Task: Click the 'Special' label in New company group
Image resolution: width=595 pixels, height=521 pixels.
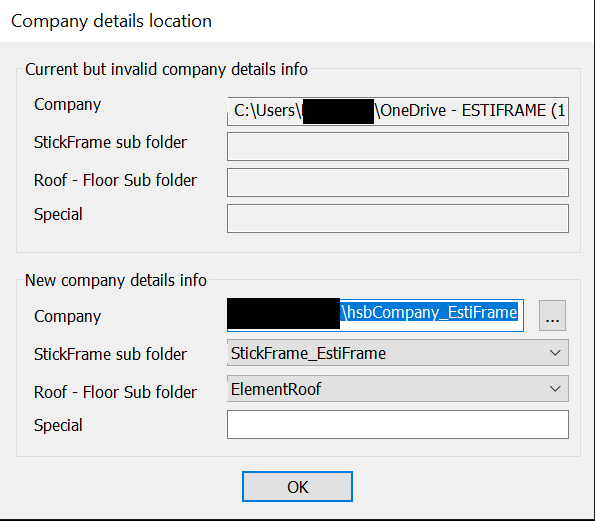Action: click(58, 425)
